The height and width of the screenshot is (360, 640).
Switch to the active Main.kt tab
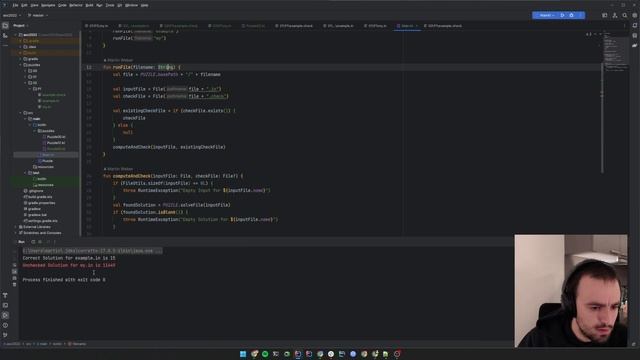point(407,26)
